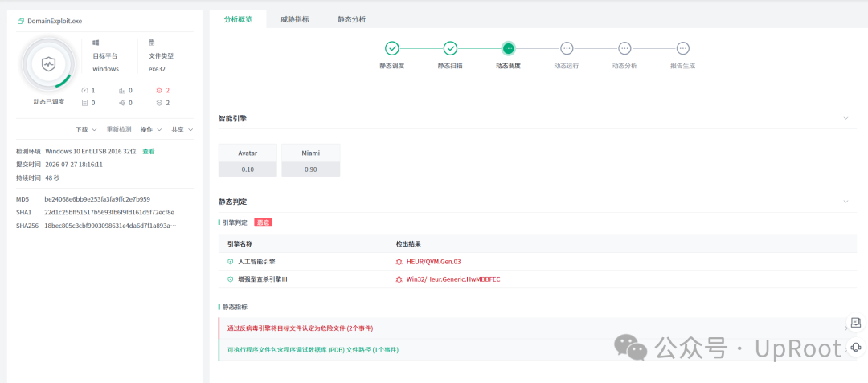Click the DomainExploit.exe file name

[x=55, y=21]
